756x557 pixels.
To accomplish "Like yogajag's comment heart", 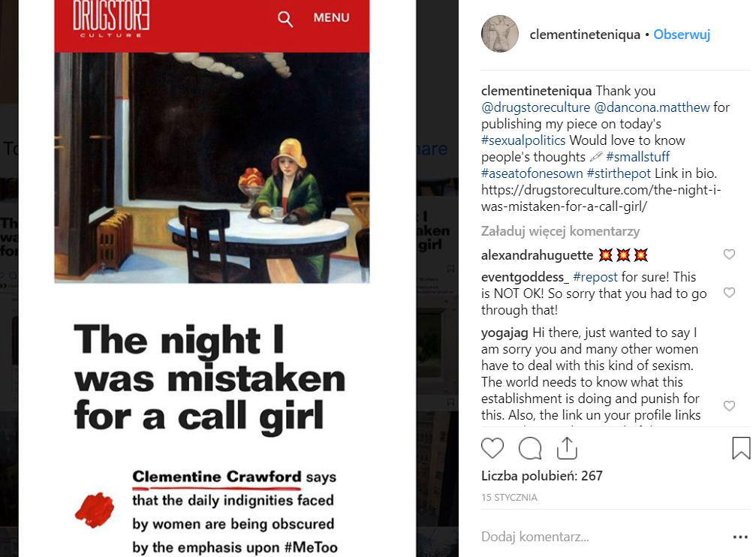I will 729,406.
